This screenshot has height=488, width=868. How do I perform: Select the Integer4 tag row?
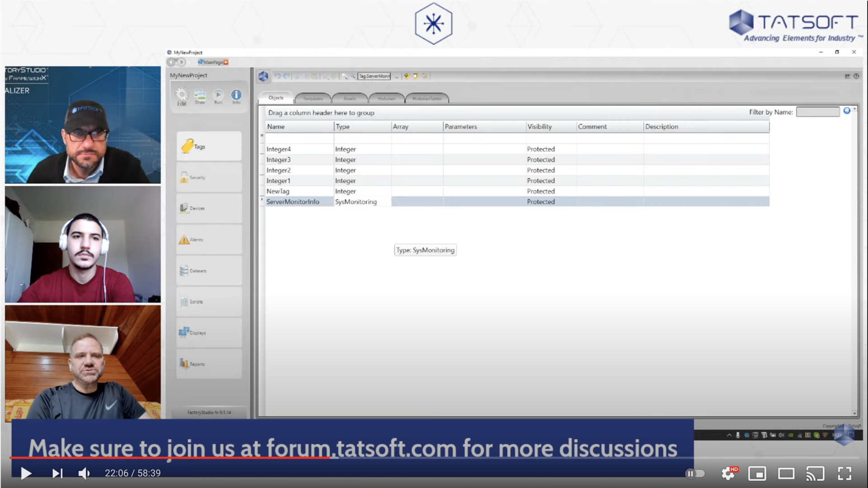[x=517, y=149]
